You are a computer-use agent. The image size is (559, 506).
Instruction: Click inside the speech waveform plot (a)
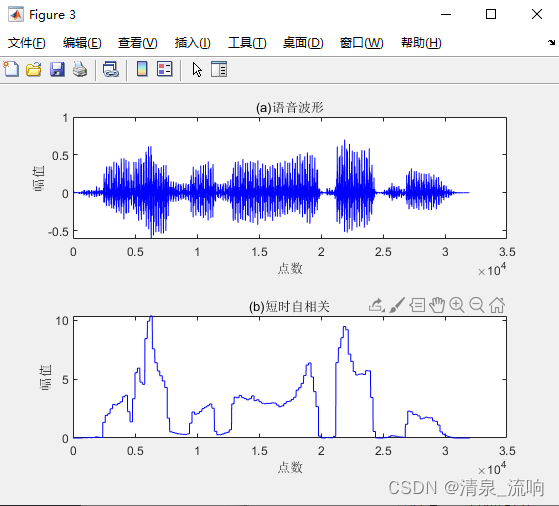[x=290, y=178]
